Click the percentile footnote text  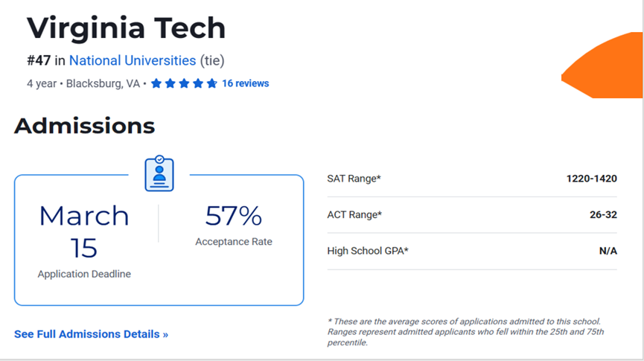click(x=466, y=332)
